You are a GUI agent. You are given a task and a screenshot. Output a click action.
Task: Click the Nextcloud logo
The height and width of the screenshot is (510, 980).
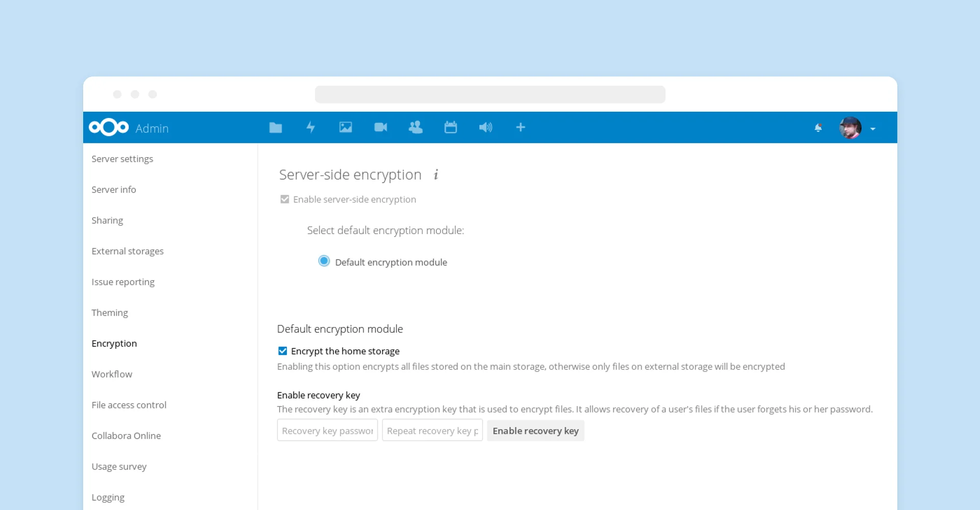point(109,127)
